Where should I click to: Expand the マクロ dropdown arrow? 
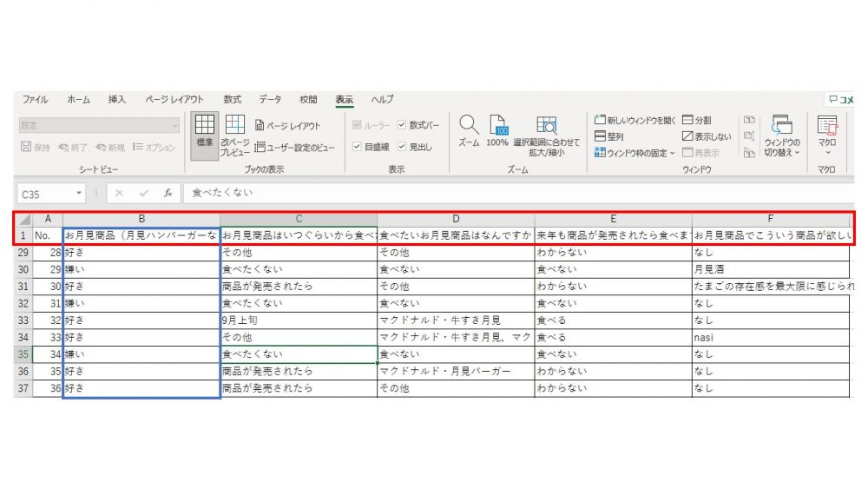[827, 154]
